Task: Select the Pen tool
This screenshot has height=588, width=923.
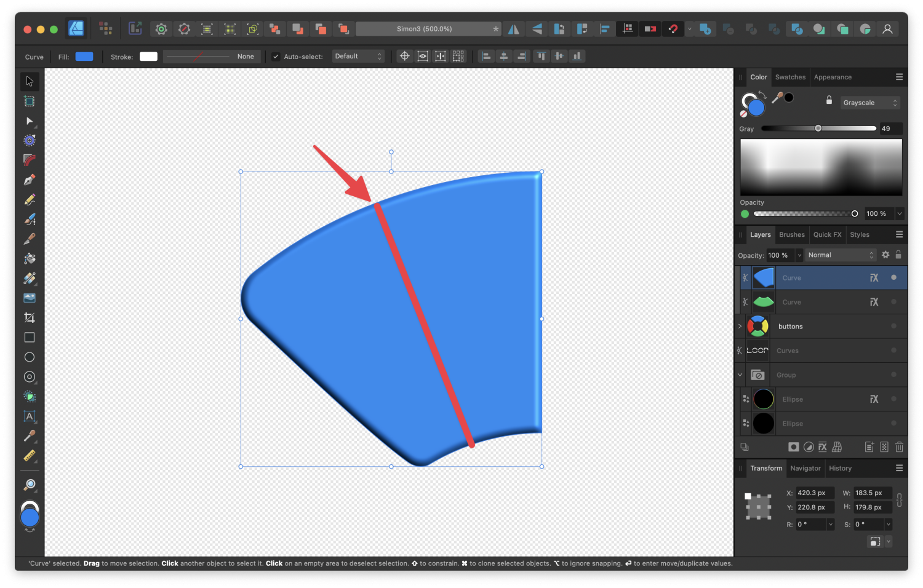Action: pyautogui.click(x=29, y=180)
